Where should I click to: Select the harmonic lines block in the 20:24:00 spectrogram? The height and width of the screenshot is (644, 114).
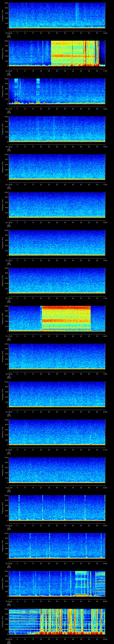pos(100,584)
